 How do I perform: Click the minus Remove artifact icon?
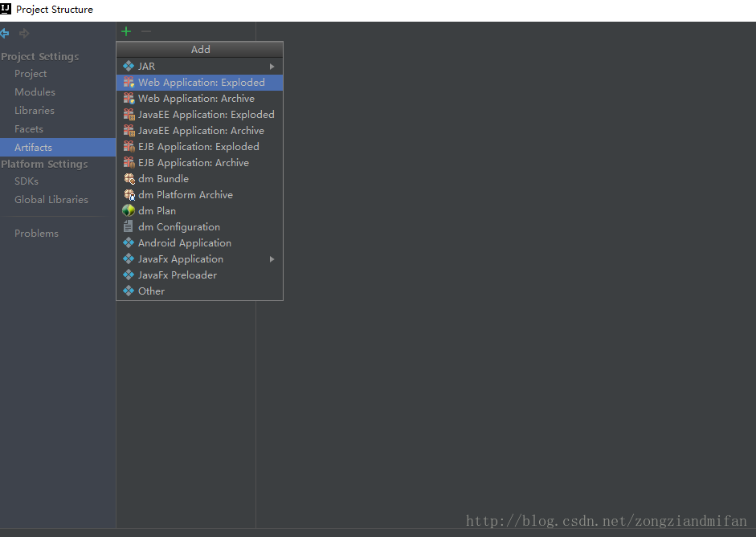(x=146, y=32)
